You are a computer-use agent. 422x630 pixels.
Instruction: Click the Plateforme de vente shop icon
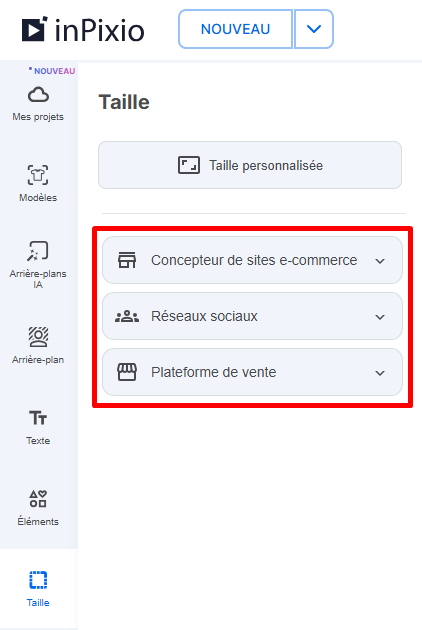pos(127,372)
